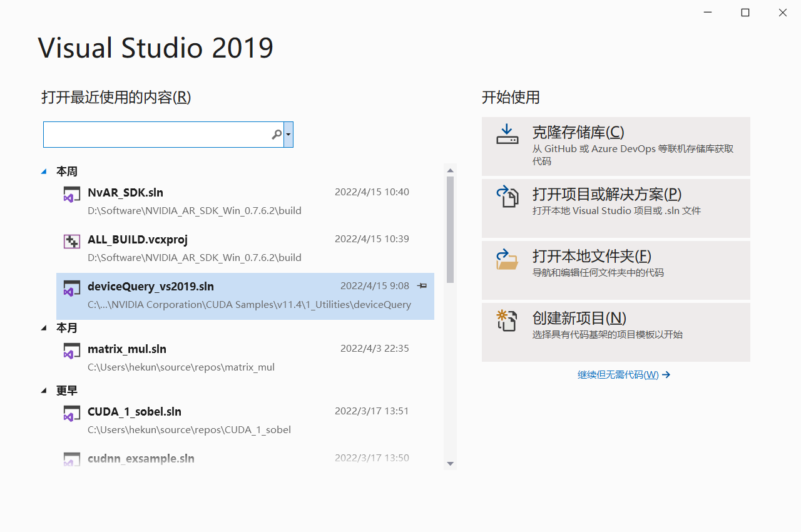Screen dimensions: 801x532
Task: Click timestamp 2022/4/15 9:08
Action: tap(375, 286)
